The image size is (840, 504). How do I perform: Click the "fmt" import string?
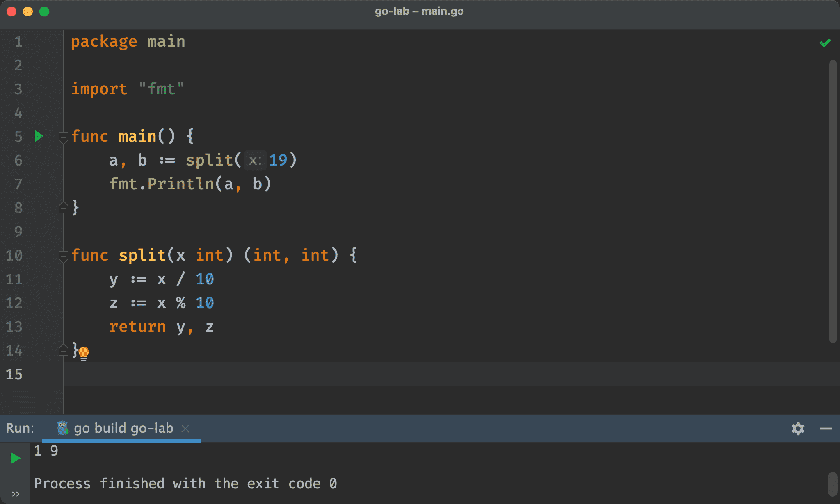coord(162,89)
